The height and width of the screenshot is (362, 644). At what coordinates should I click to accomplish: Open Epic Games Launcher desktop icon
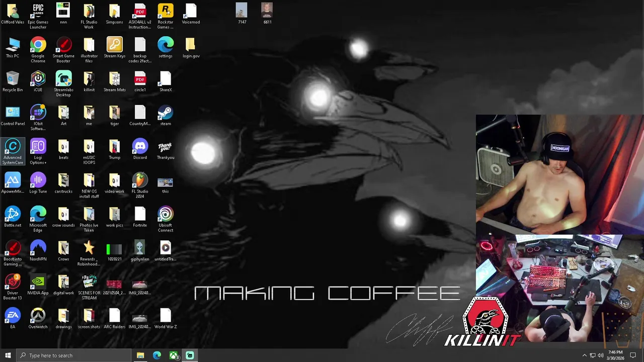(x=38, y=16)
